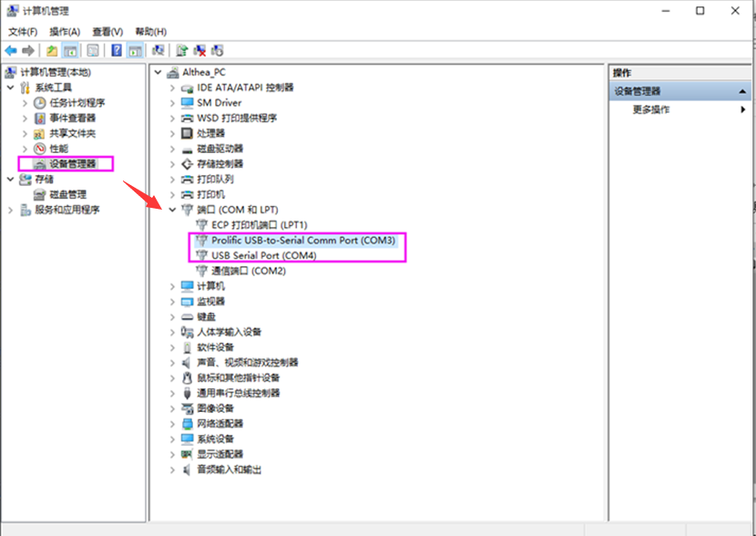Screen dimensions: 756x536
Task: Click 更多操作 in the actions pane
Action: (x=651, y=109)
